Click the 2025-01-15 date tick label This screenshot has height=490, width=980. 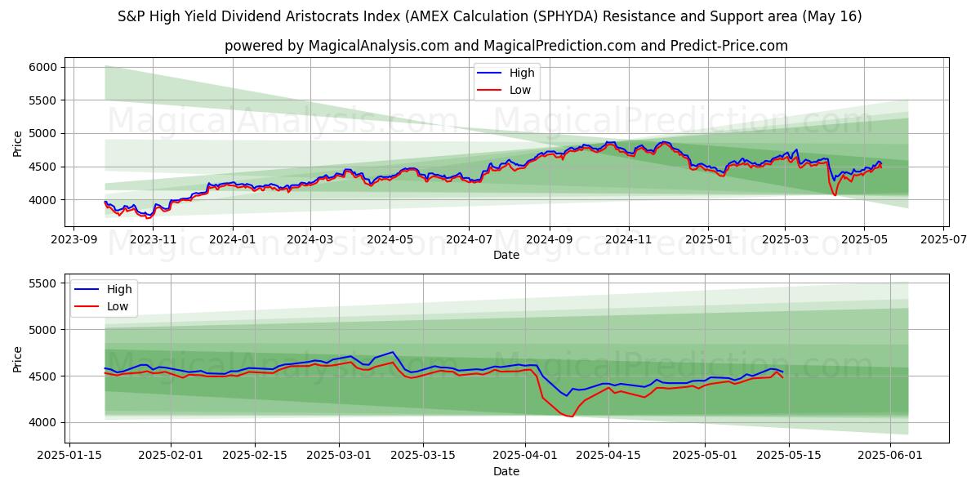pyautogui.click(x=69, y=457)
